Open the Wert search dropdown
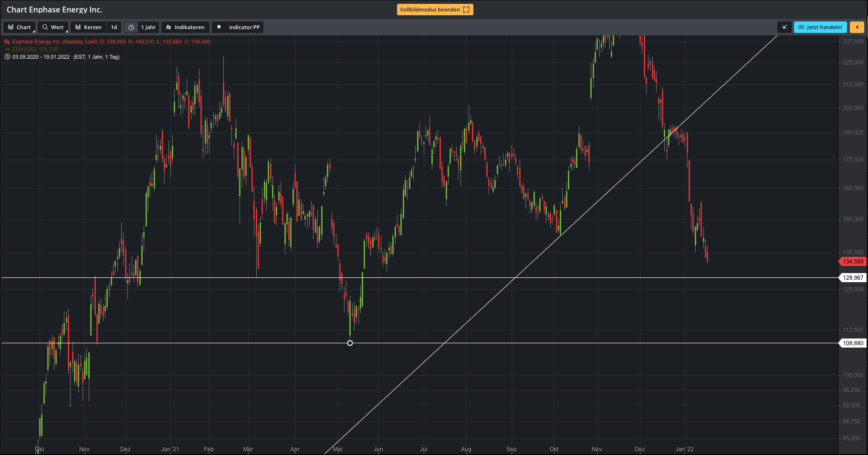 coord(53,27)
